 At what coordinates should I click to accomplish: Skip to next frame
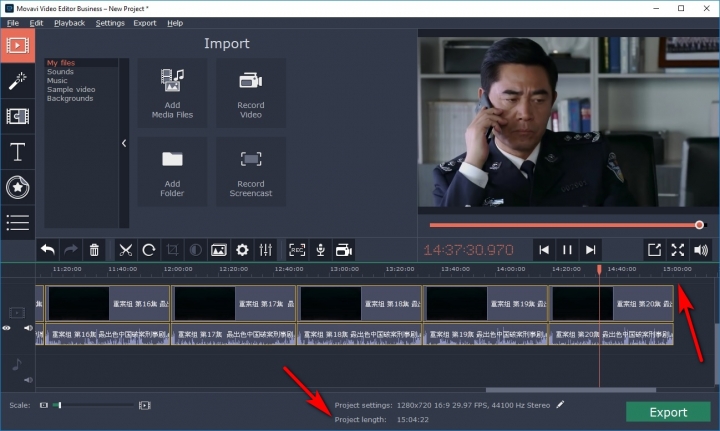pos(591,250)
